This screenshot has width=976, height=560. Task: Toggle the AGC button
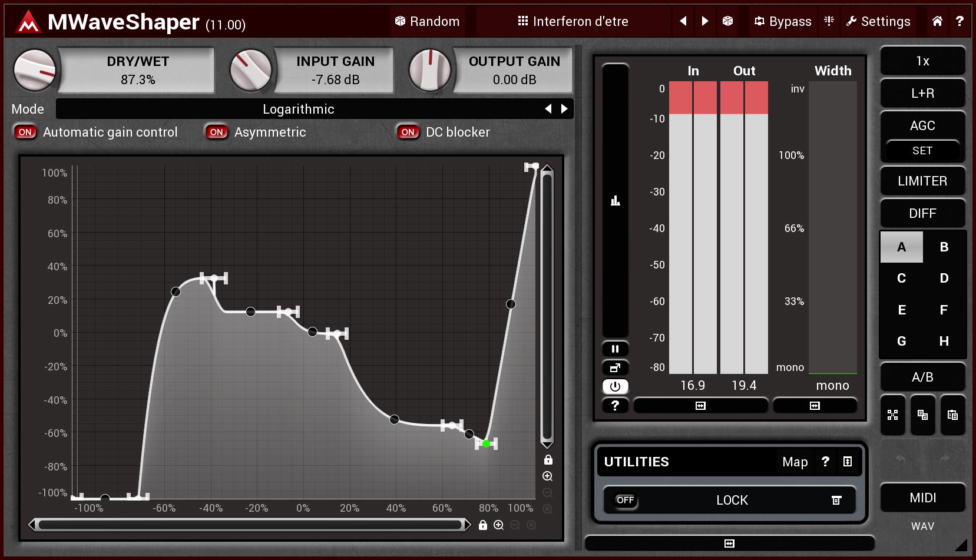tap(922, 125)
